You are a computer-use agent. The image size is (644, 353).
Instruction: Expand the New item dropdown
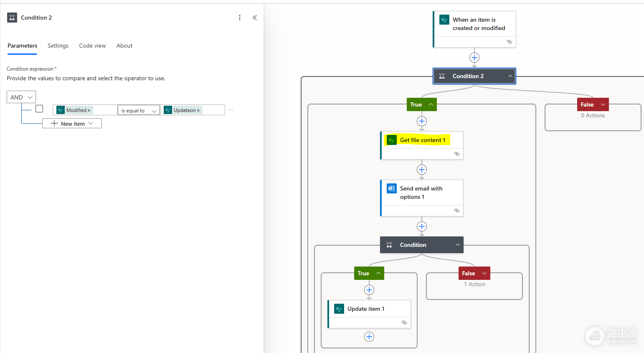pyautogui.click(x=72, y=124)
